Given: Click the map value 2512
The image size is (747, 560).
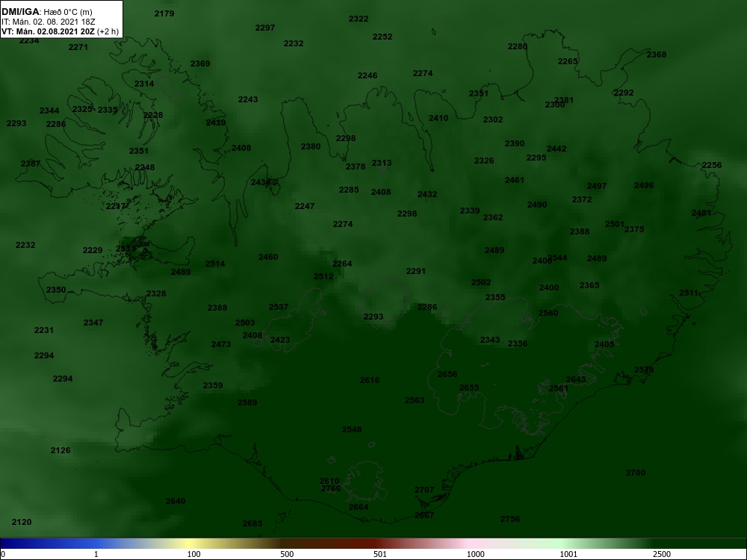Looking at the screenshot, I should 323,277.
